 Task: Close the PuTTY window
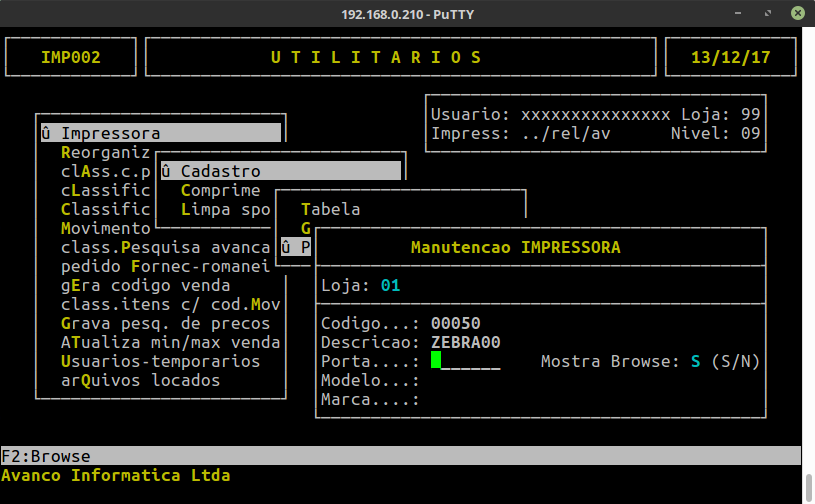[799, 13]
